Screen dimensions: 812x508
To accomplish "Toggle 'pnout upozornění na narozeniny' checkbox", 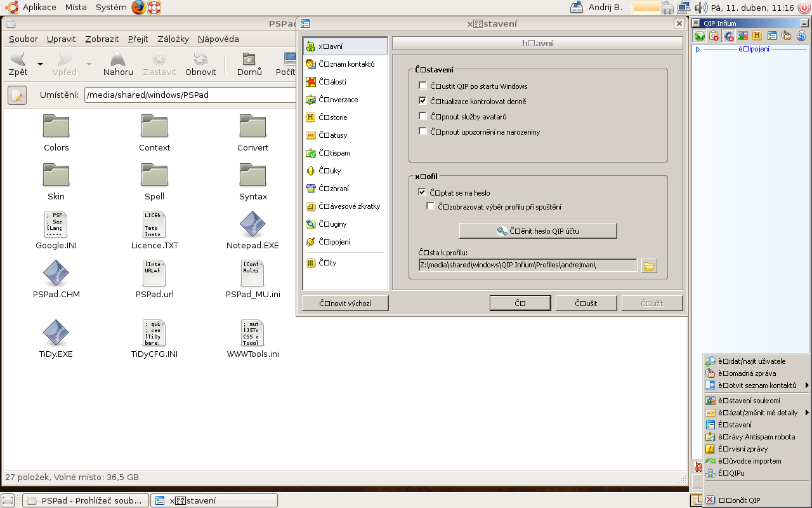I will 422,131.
